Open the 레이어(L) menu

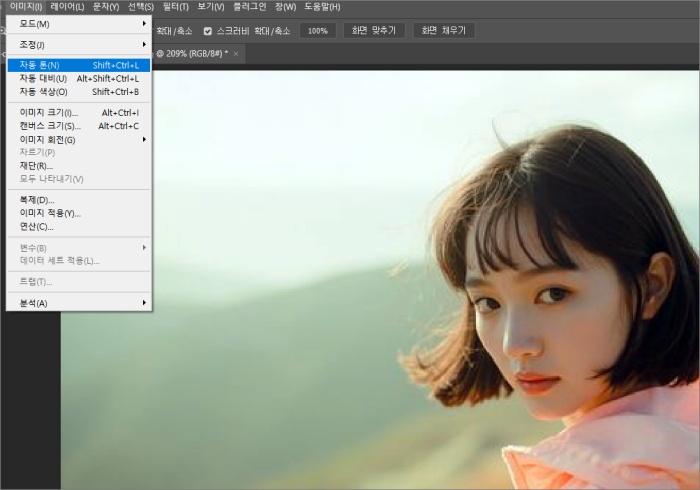pos(67,7)
